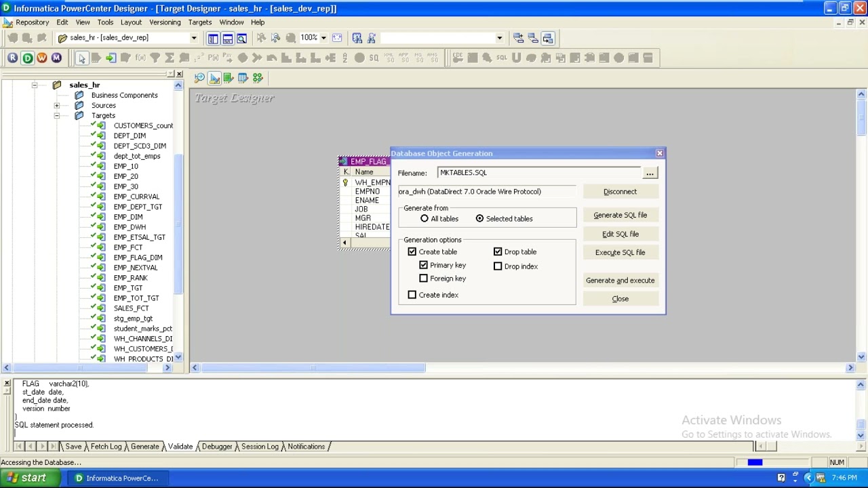This screenshot has width=868, height=488.
Task: Select the EMP_FLAG_DIM target in the tree
Action: [138, 258]
